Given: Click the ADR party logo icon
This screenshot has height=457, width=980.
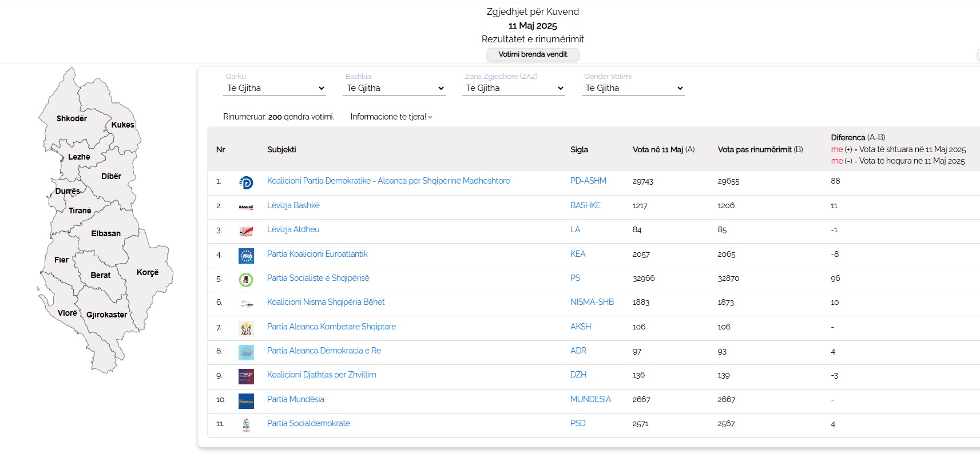Looking at the screenshot, I should 246,352.
